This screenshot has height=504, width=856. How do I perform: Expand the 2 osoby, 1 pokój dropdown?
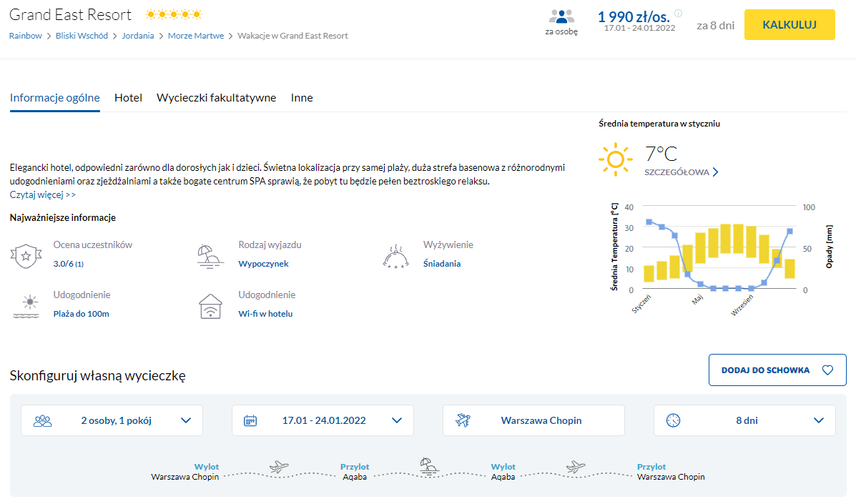[186, 420]
